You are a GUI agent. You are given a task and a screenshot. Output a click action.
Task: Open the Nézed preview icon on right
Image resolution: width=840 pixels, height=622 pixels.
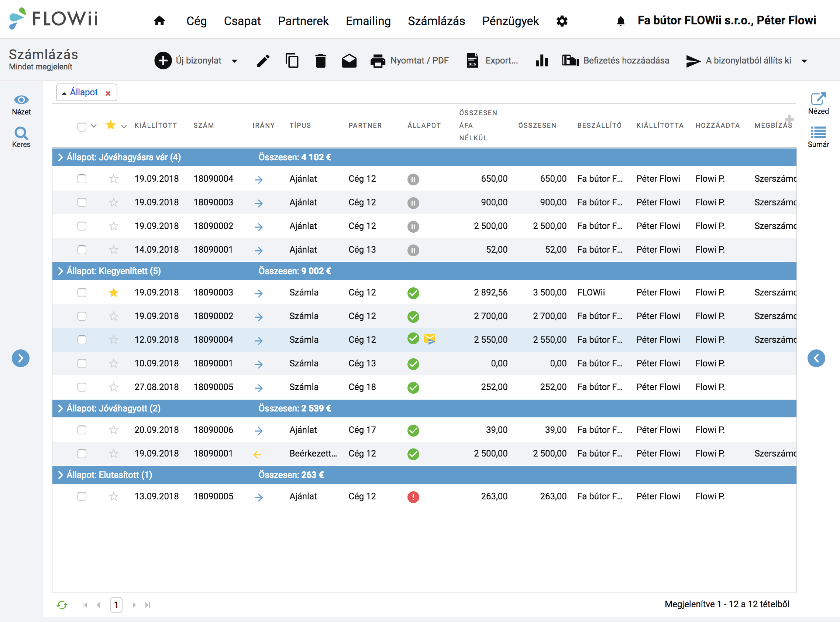click(x=818, y=99)
